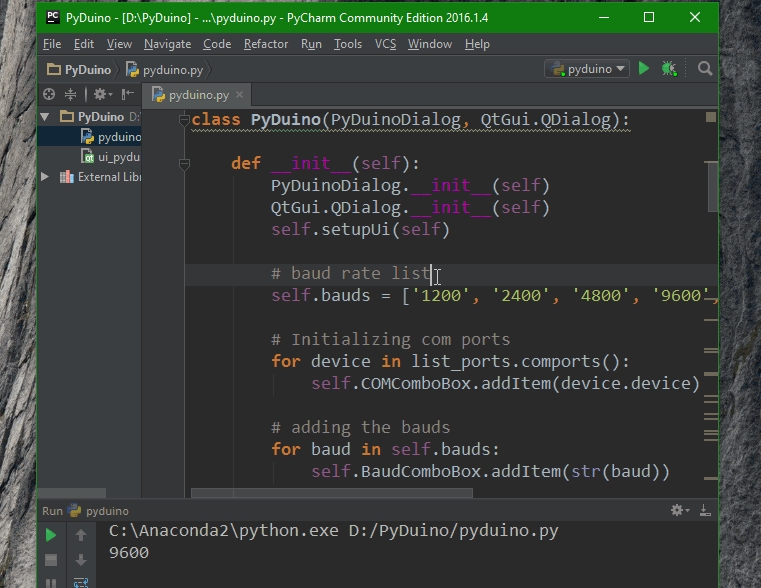Click the editor horizontal scrollbar

tap(332, 493)
